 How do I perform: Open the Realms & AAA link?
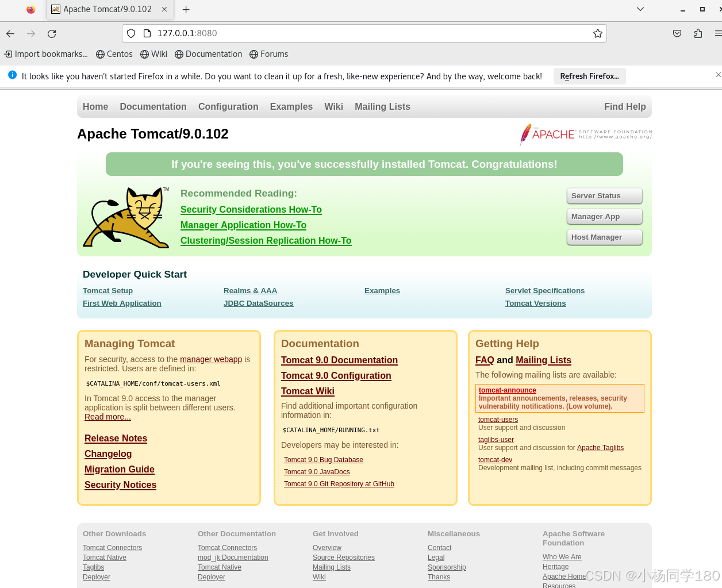250,291
